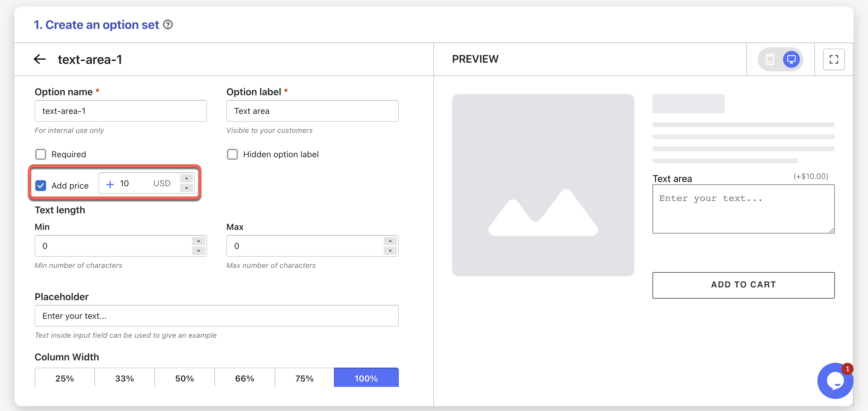Select the 100% column width option
Viewport: 868px width, 411px height.
coord(366,378)
